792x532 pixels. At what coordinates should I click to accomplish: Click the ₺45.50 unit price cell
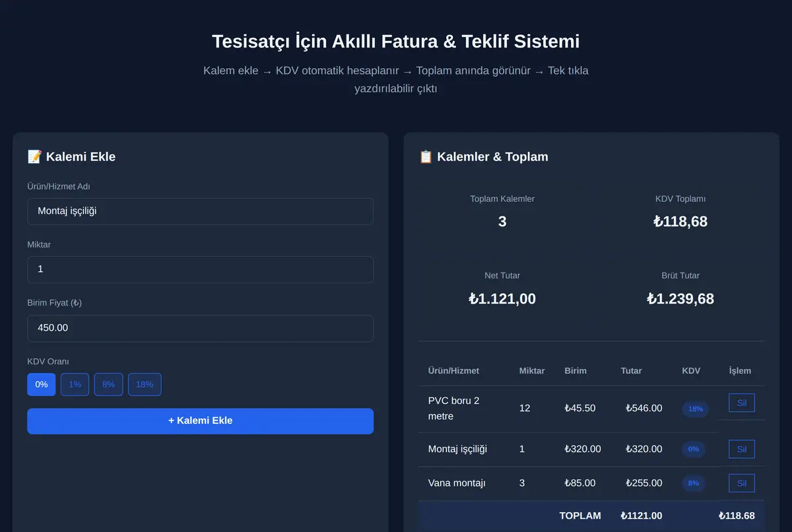coord(580,409)
